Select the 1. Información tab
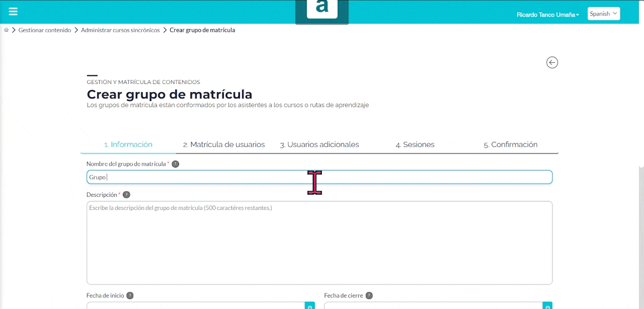 pyautogui.click(x=128, y=145)
